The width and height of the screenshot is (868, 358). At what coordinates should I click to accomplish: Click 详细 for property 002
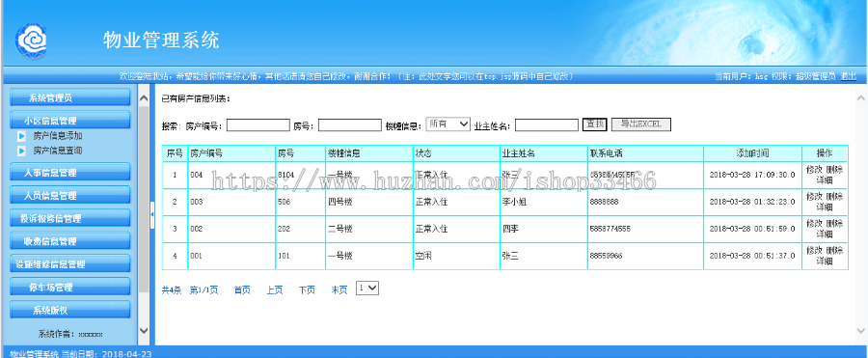click(x=825, y=234)
